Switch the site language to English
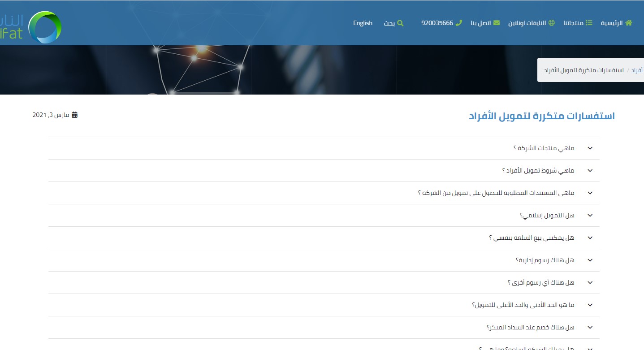 pos(363,23)
